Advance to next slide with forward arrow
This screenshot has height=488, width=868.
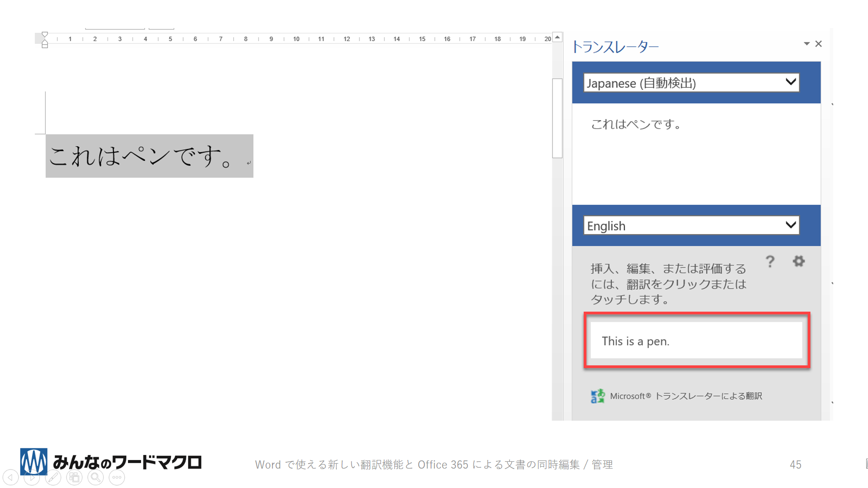coord(32,477)
